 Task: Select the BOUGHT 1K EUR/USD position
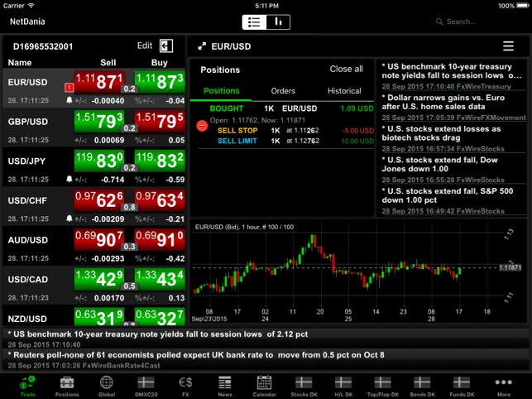coord(291,108)
